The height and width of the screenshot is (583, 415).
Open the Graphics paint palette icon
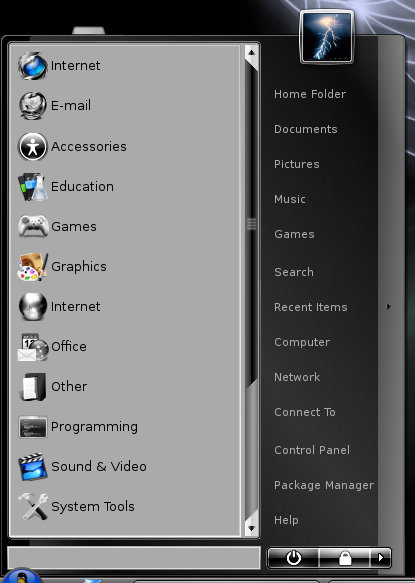pyautogui.click(x=33, y=267)
